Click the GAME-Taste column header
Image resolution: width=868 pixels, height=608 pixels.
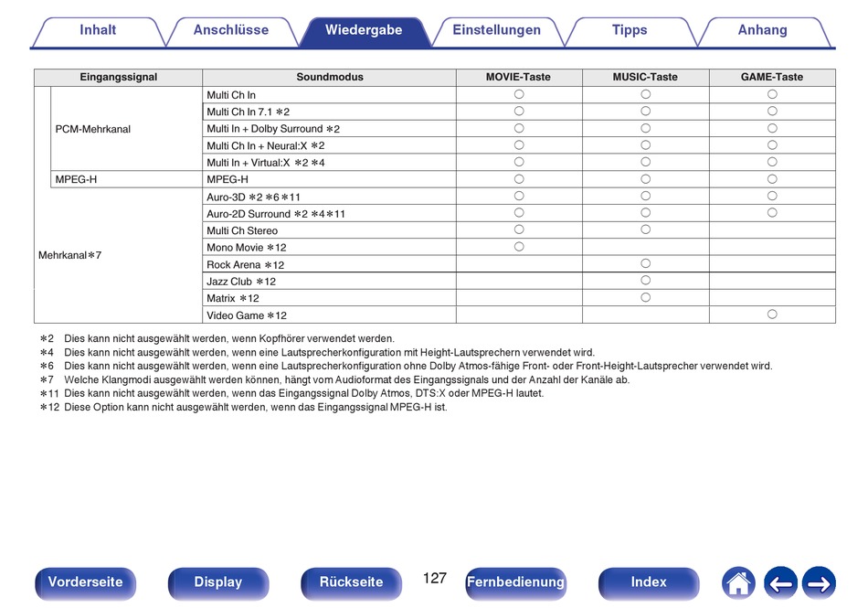click(772, 78)
